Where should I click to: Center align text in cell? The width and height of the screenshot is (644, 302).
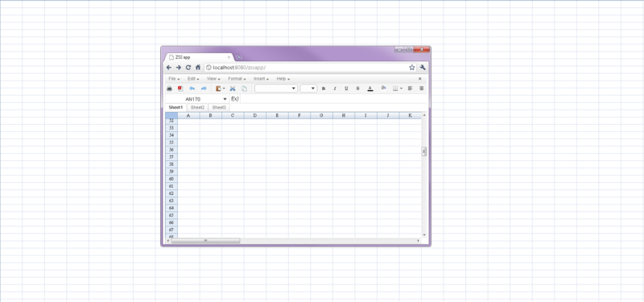(421, 89)
